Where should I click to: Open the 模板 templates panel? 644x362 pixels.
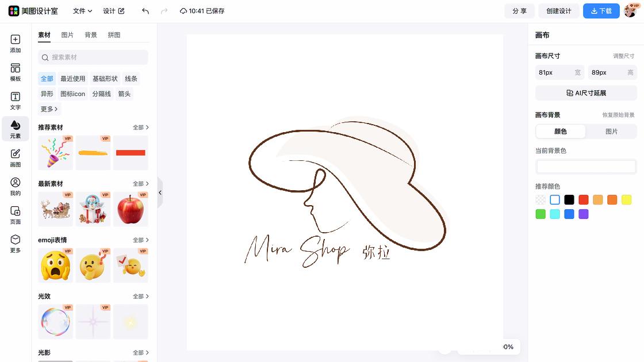16,72
